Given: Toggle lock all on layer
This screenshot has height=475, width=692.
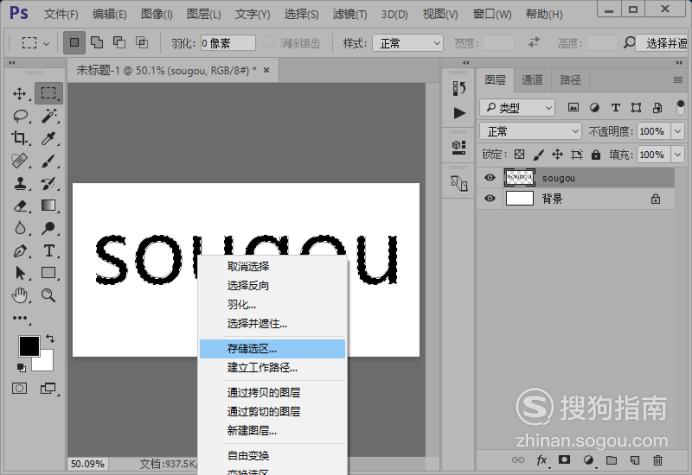Looking at the screenshot, I should (x=596, y=154).
